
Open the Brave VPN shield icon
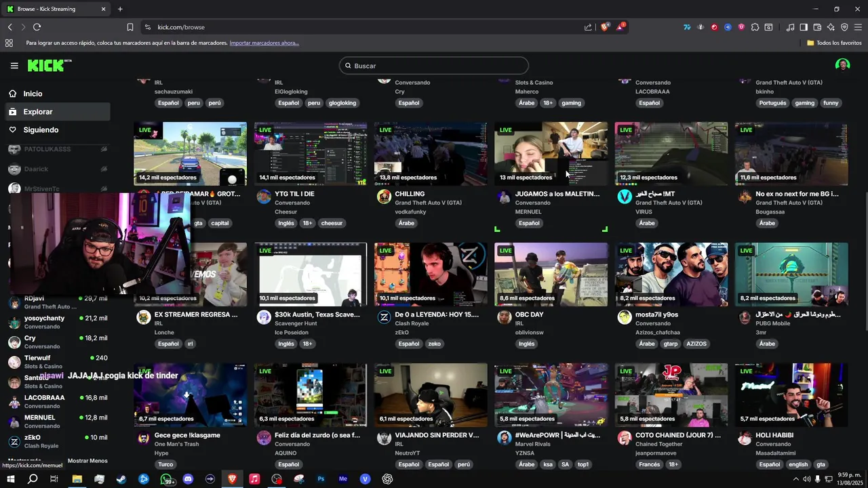tap(844, 27)
